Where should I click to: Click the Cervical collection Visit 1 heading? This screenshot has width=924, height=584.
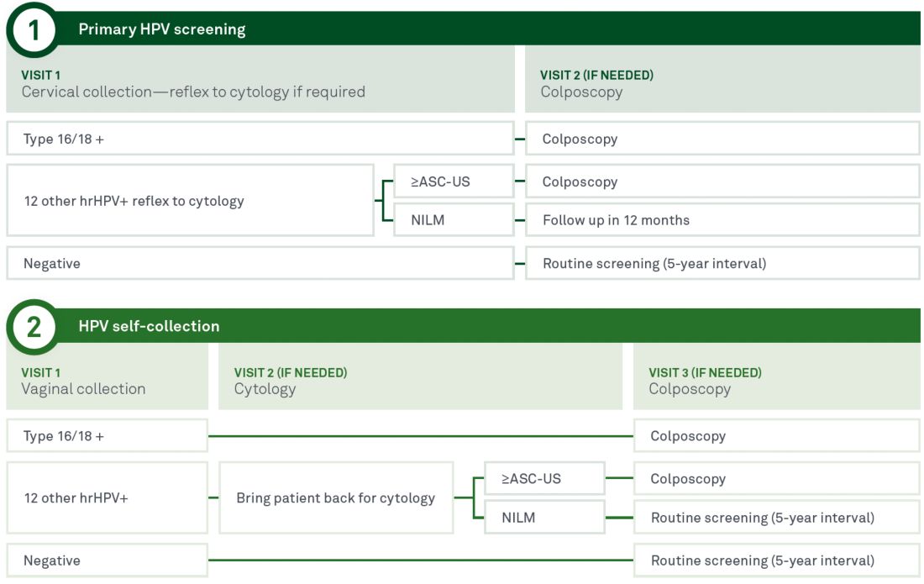pos(193,84)
